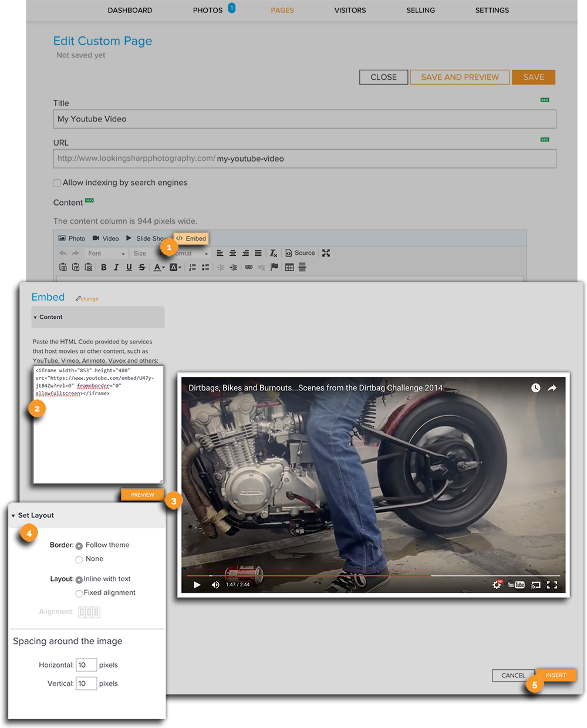
Task: Decrease indent
Action: [x=221, y=267]
